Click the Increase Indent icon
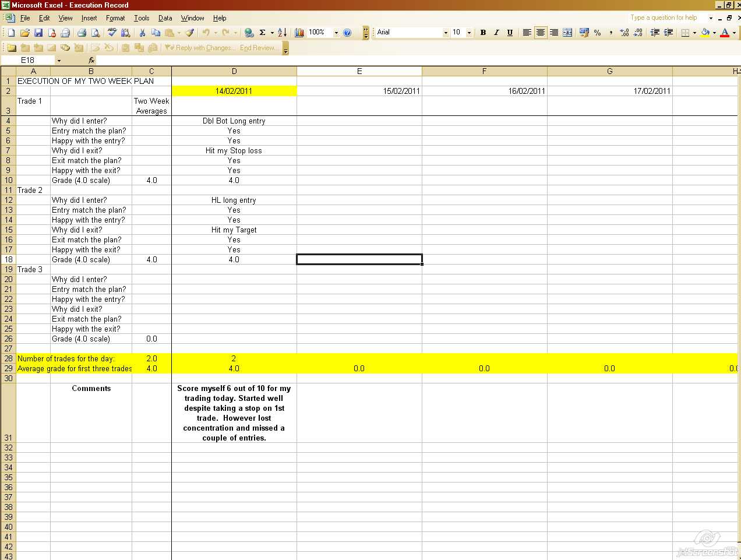The height and width of the screenshot is (560, 741). pyautogui.click(x=668, y=33)
